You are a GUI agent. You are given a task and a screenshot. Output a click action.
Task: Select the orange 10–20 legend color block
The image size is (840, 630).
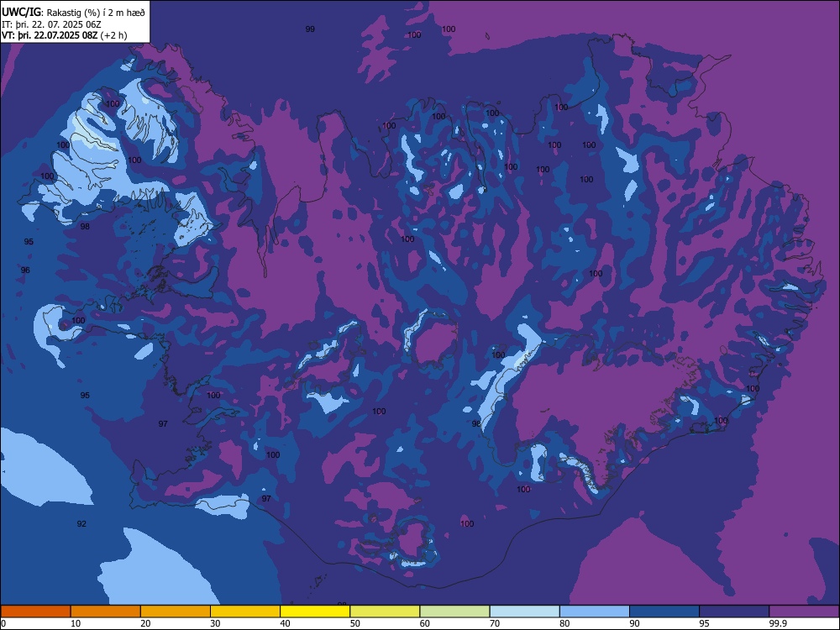[x=106, y=612]
